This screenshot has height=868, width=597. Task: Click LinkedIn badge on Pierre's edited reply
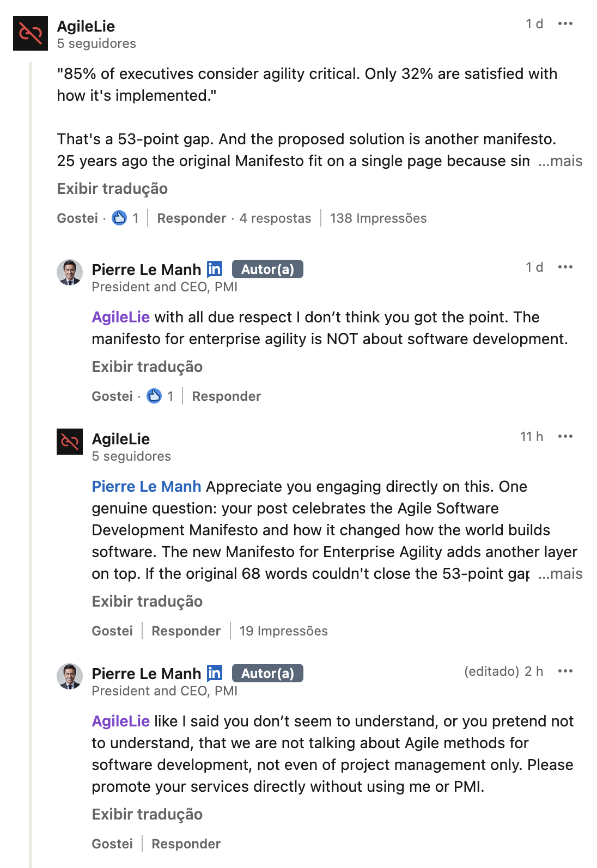click(x=215, y=673)
